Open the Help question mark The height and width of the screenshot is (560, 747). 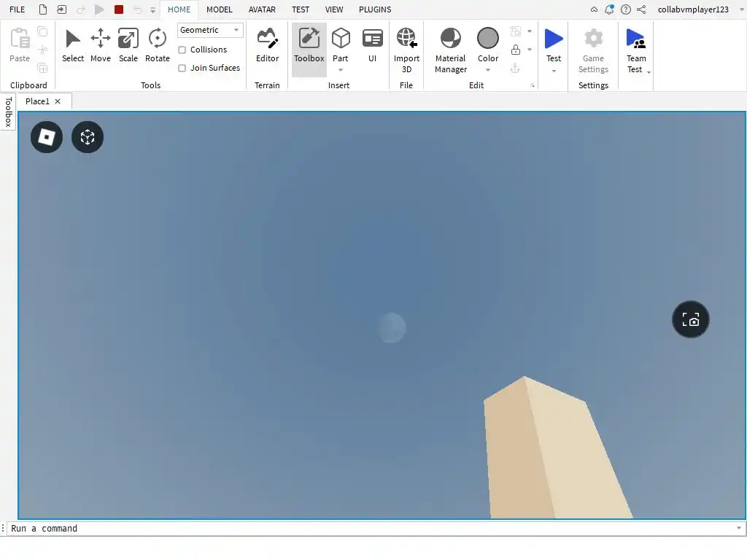click(625, 9)
